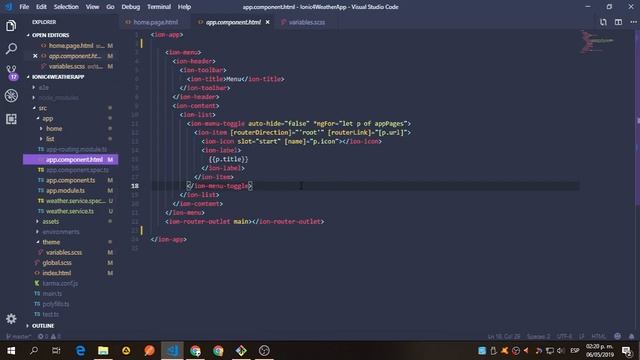Image resolution: width=640 pixels, height=360 pixels.
Task: Open the Help menu
Action: click(184, 7)
